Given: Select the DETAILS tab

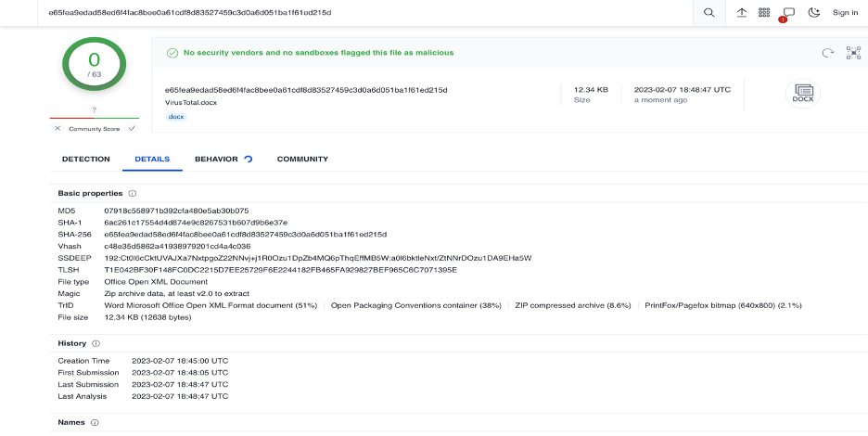Looking at the screenshot, I should (152, 159).
